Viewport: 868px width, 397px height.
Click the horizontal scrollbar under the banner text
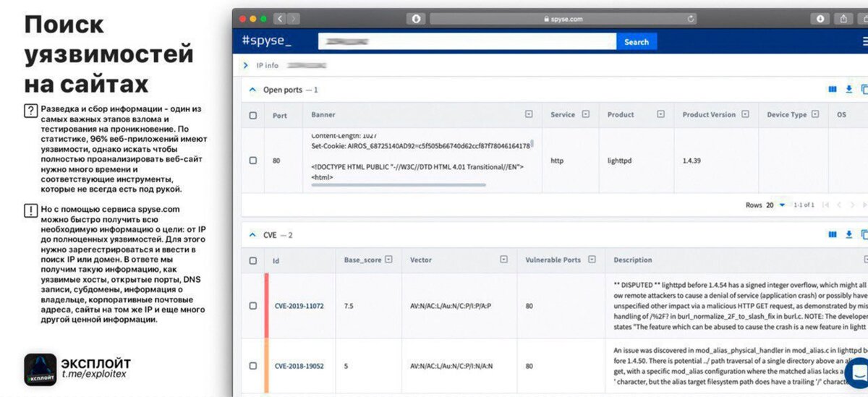pos(399,185)
